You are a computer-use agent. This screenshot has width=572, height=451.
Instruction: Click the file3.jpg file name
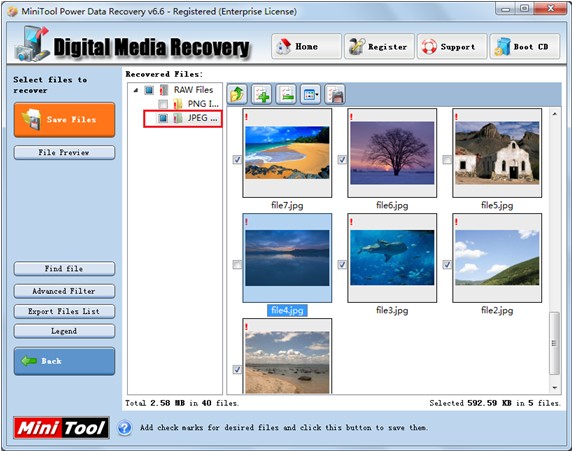point(392,311)
